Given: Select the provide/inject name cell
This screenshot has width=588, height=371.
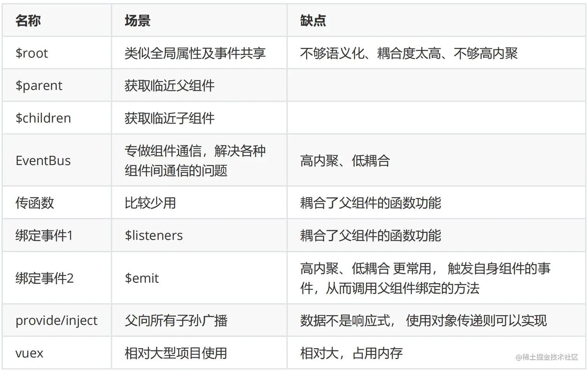Looking at the screenshot, I should tap(56, 320).
